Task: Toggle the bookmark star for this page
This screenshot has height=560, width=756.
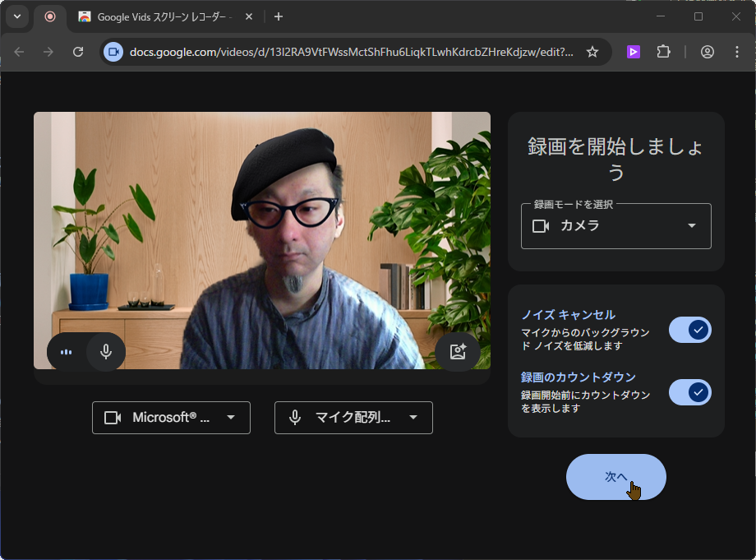Action: click(592, 51)
